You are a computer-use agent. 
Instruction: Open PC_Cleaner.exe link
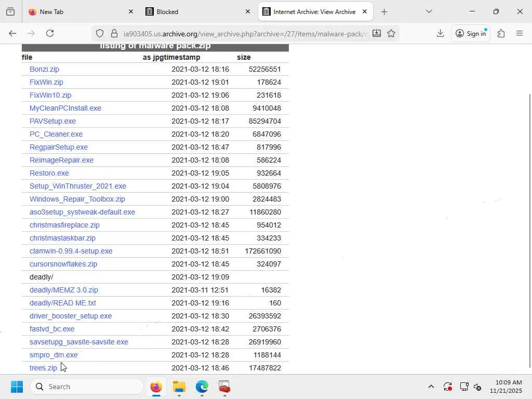pyautogui.click(x=56, y=134)
